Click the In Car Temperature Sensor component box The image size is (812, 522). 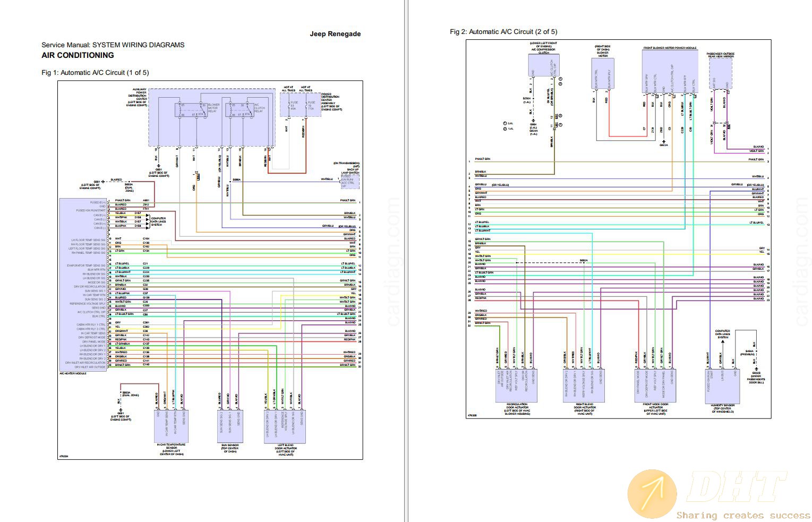171,425
